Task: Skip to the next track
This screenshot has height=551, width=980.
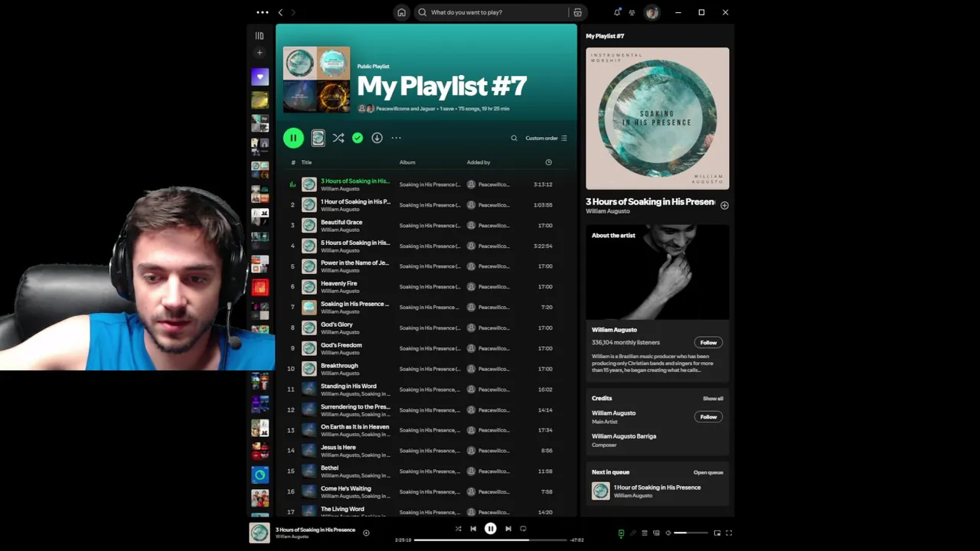Action: pyautogui.click(x=508, y=529)
